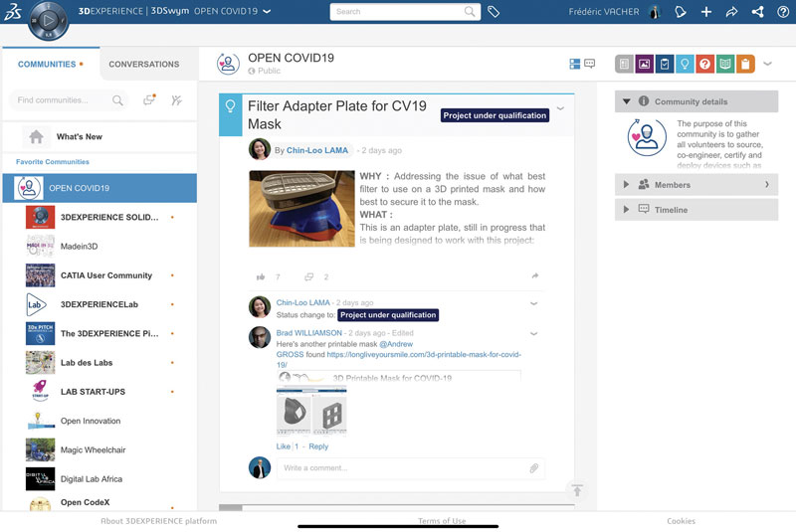Like the Filter Adapter Plate post
Viewport: 796px width, 532px height.
pyautogui.click(x=261, y=276)
